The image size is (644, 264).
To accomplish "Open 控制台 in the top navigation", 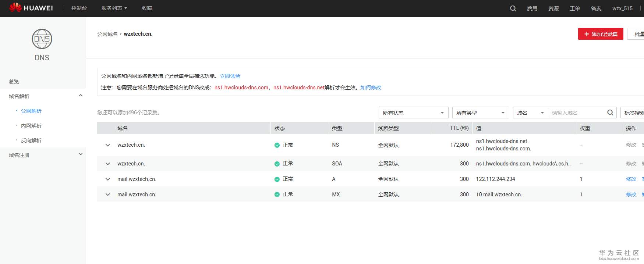I will 79,8.
